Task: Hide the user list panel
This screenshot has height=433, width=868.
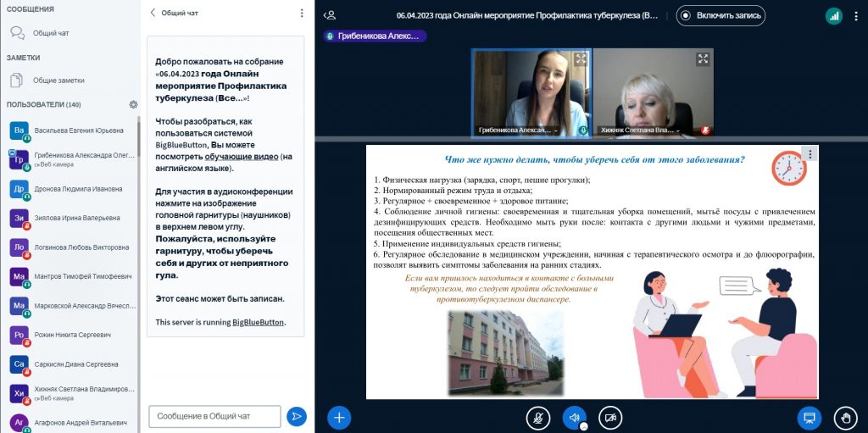Action: 330,15
